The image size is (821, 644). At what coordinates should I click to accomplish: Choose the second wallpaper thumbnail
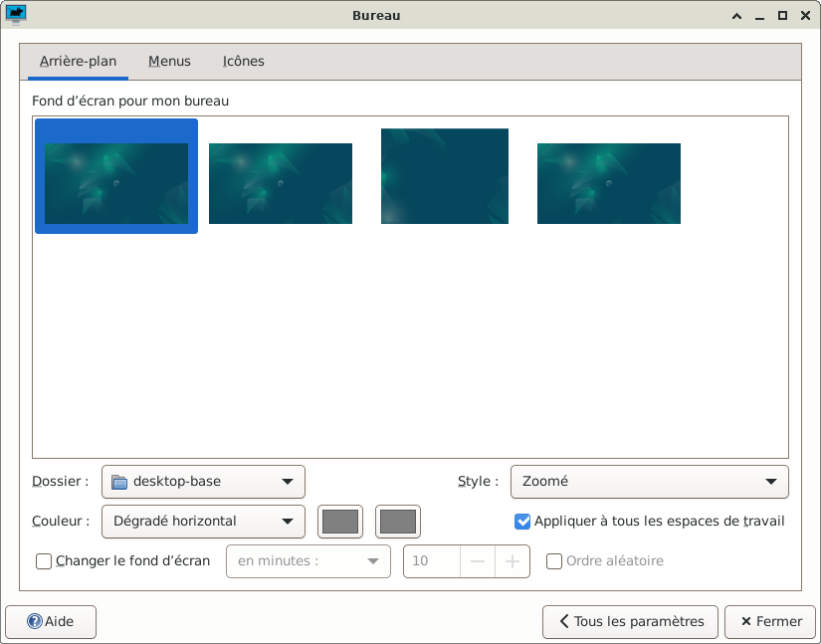point(281,183)
